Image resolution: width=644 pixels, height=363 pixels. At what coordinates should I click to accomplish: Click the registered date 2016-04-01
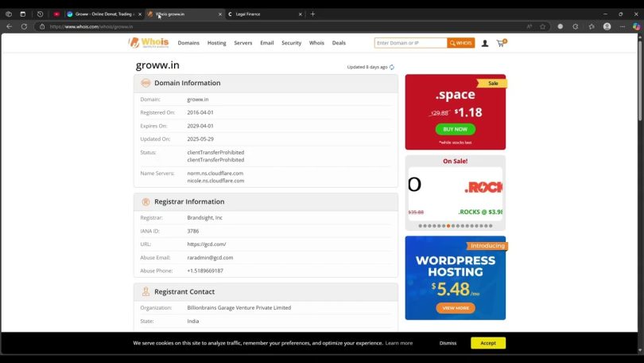click(200, 112)
